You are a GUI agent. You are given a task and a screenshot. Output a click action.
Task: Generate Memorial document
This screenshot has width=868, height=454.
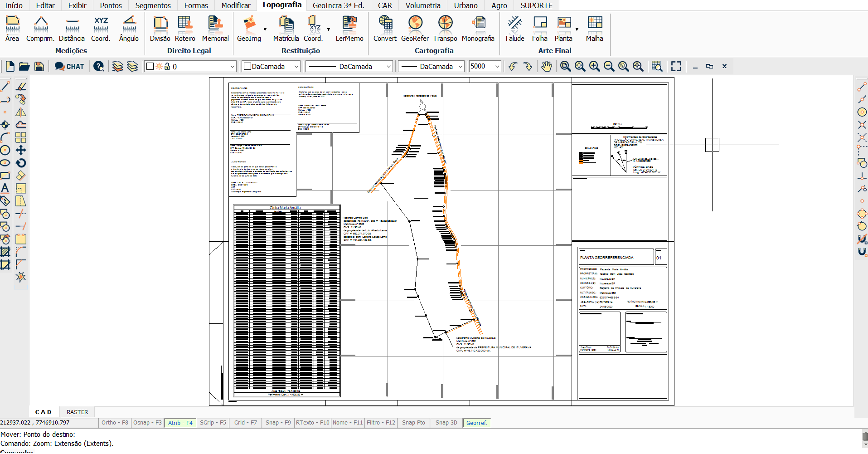point(215,29)
